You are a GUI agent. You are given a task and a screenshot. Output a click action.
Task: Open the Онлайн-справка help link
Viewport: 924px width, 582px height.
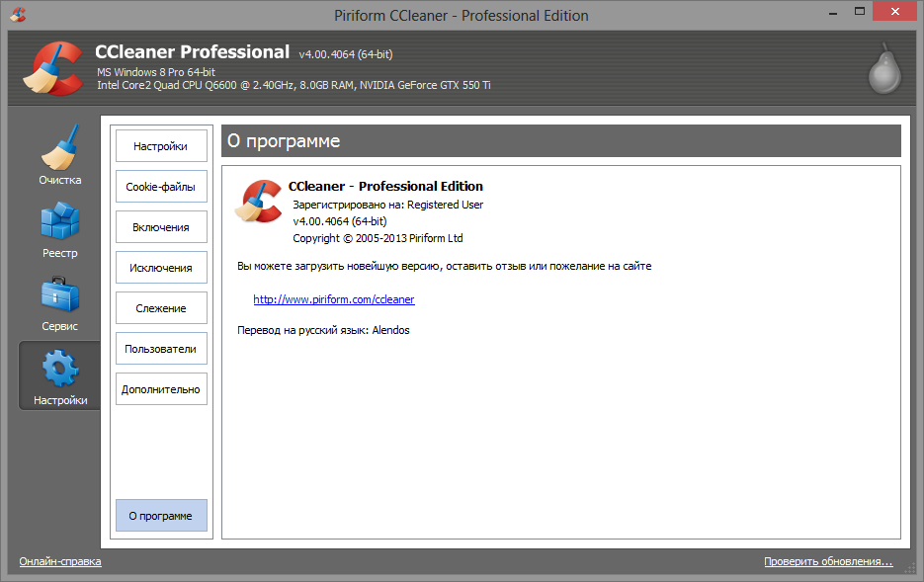point(60,561)
